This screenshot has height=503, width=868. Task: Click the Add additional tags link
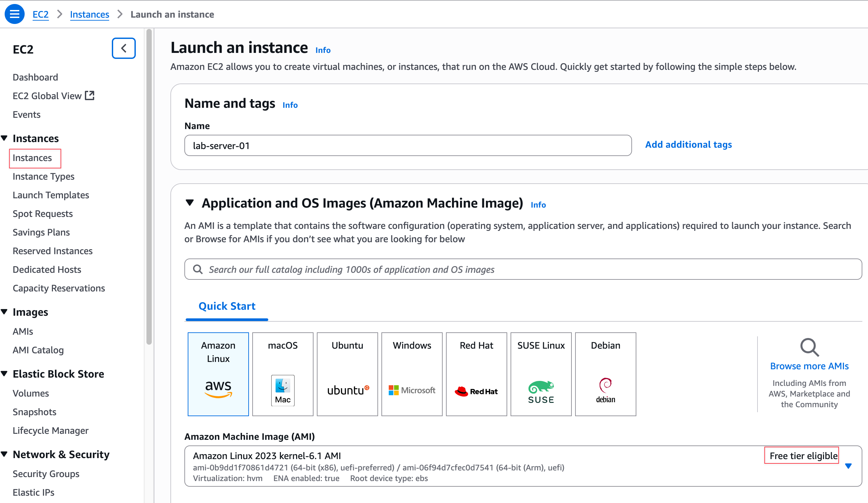click(x=688, y=145)
